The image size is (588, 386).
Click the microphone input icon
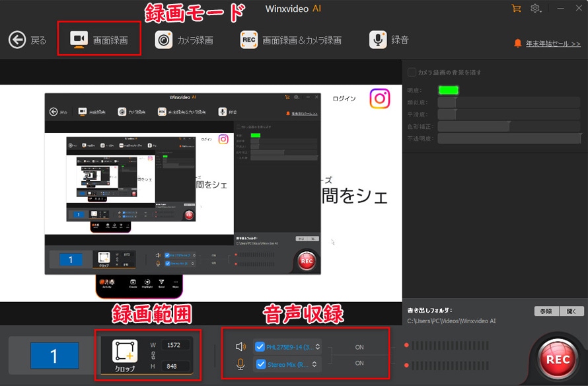click(241, 364)
